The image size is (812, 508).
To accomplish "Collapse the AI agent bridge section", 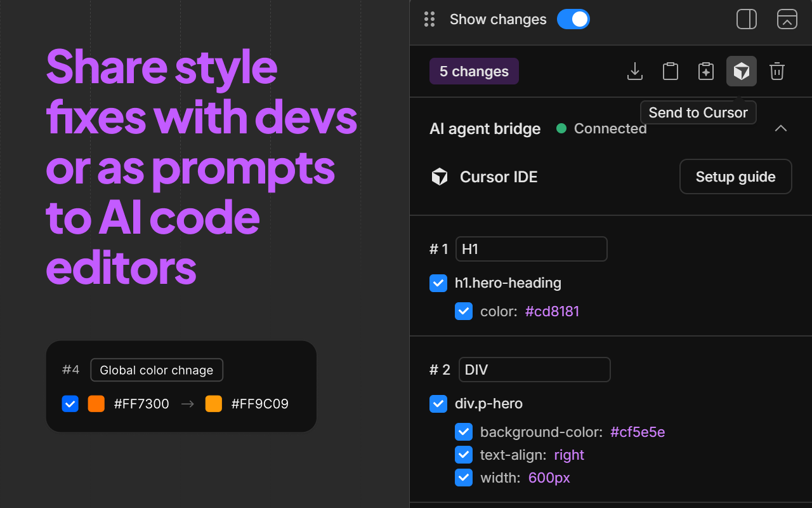I will [781, 128].
